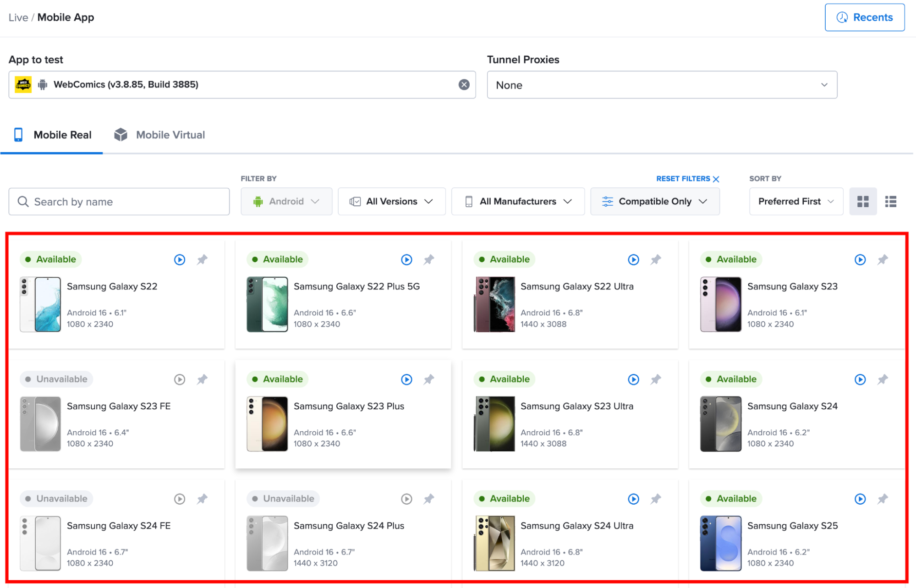Pin the Samsung Galaxy S25 device
Image resolution: width=916 pixels, height=588 pixels.
[x=883, y=499]
